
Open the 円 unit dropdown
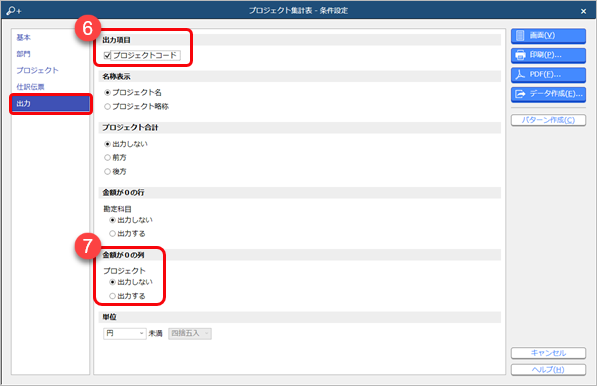tap(125, 333)
